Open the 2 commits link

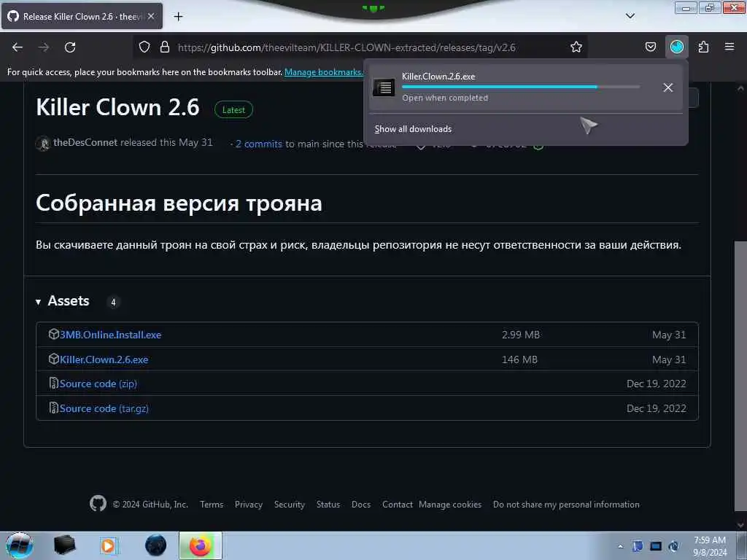[259, 144]
